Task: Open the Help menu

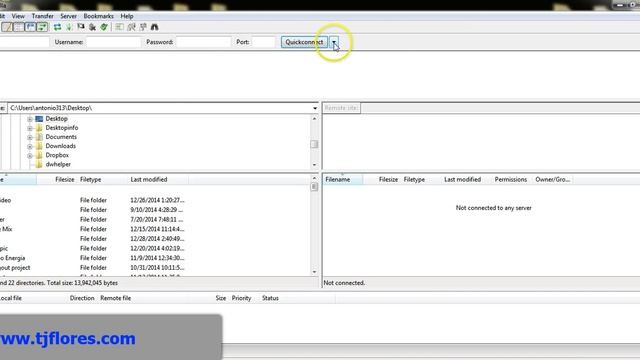Action: tap(127, 16)
